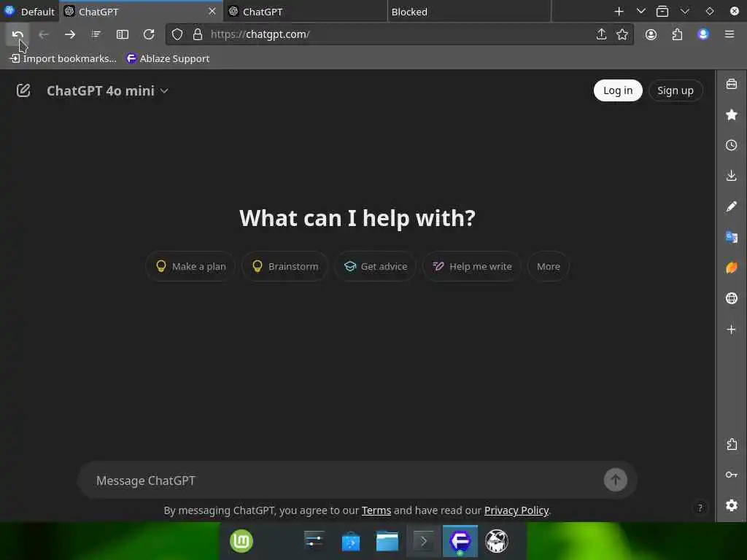Open the Terms link

(x=376, y=510)
